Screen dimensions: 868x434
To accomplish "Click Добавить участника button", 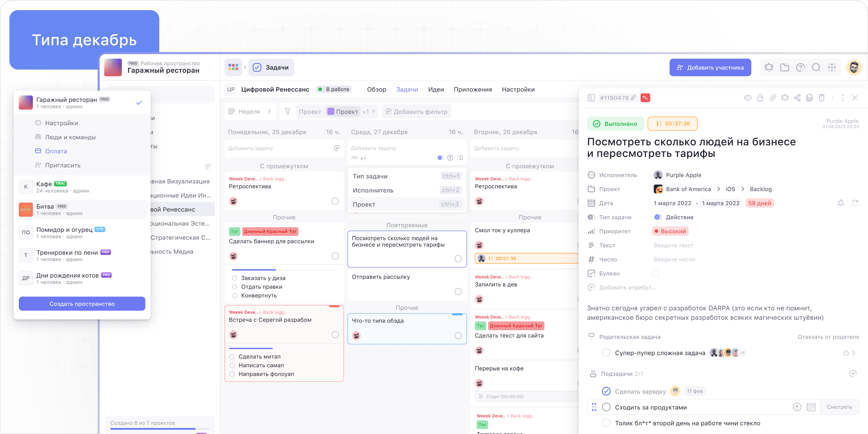I will coord(710,68).
